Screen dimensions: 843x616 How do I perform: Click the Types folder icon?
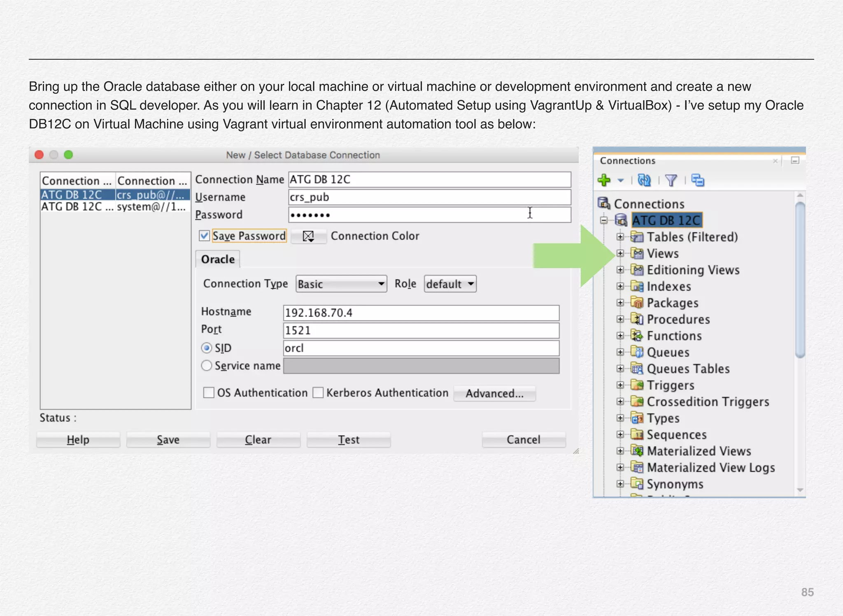tap(637, 418)
